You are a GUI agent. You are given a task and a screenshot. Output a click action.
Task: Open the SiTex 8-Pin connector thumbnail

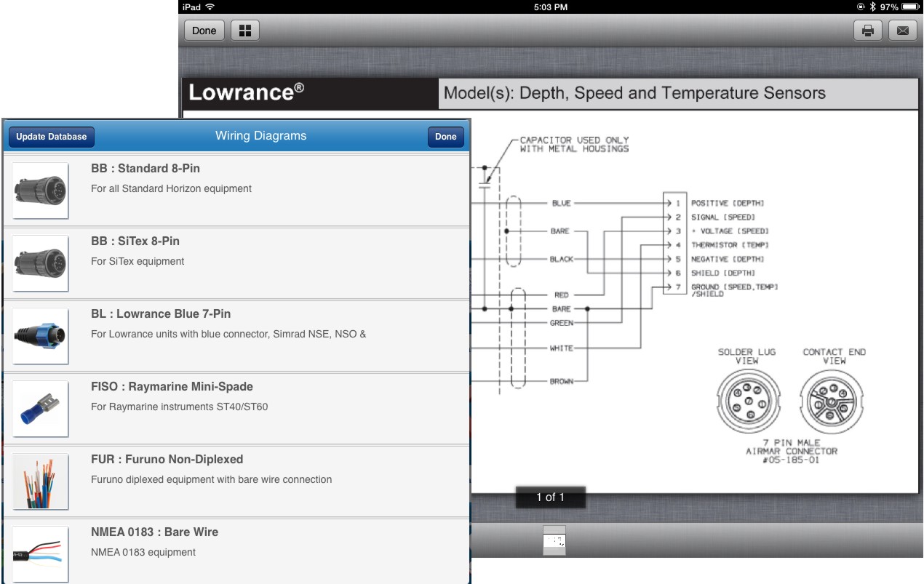pos(41,263)
